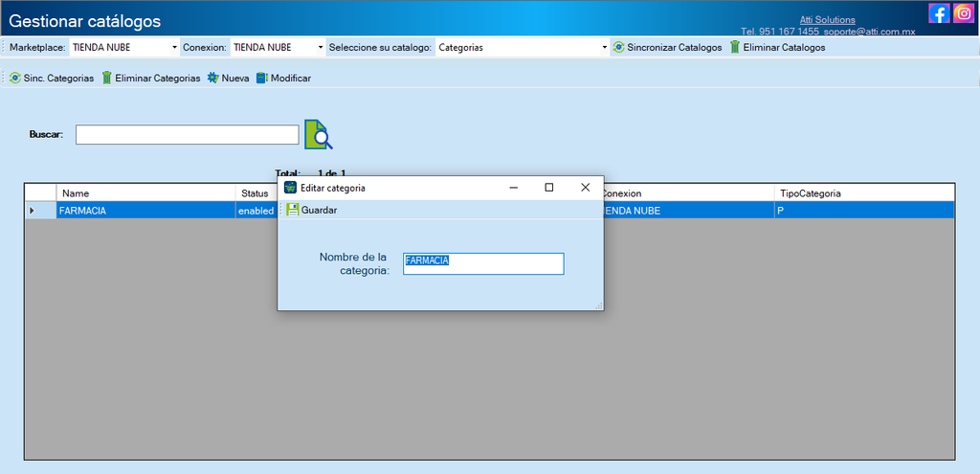Close the Editar categoria dialog
The height and width of the screenshot is (474, 980).
585,188
